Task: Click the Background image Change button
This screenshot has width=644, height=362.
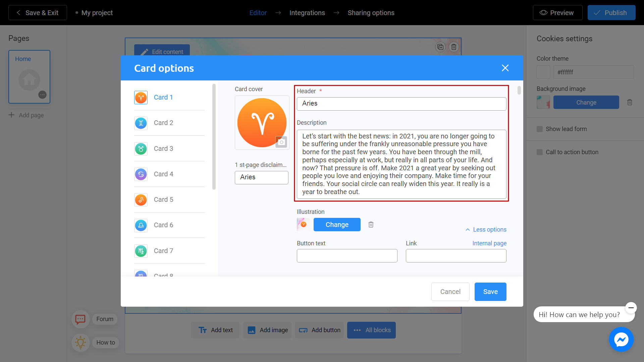Action: 586,103
